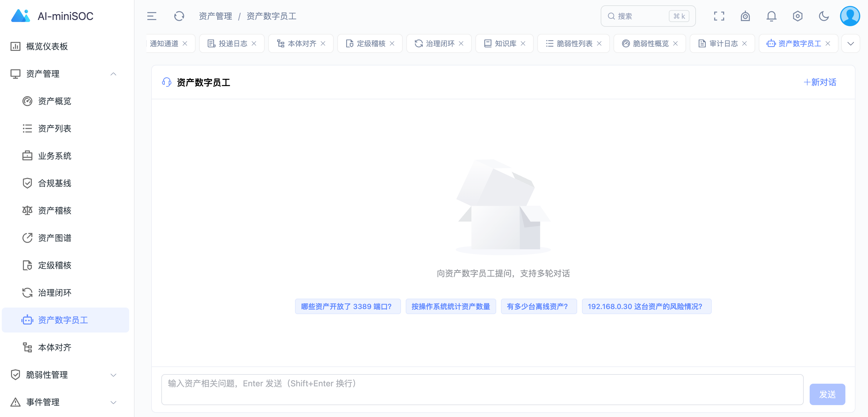Click the 搜索 search box

click(648, 16)
